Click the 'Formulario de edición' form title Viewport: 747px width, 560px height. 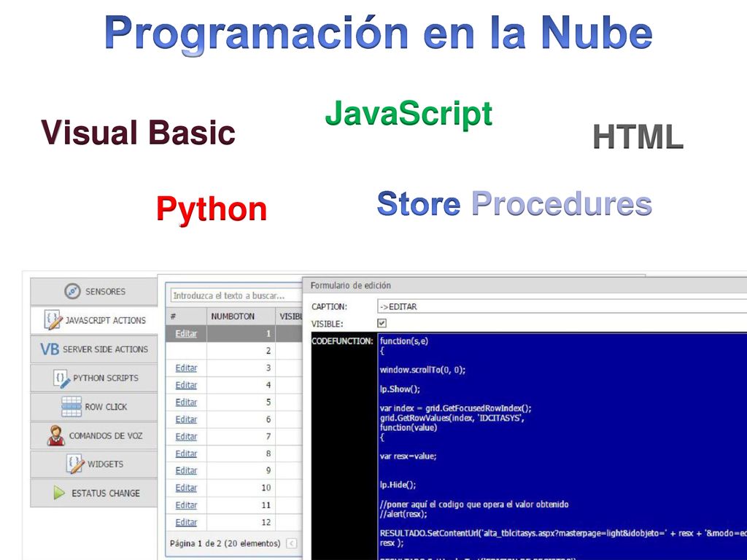coord(351,286)
